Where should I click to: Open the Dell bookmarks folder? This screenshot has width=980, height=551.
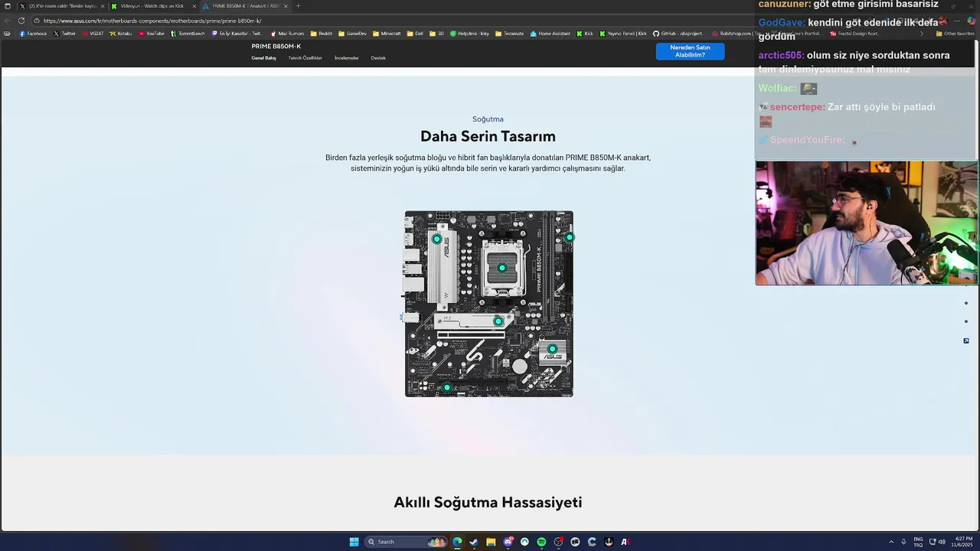click(x=415, y=34)
